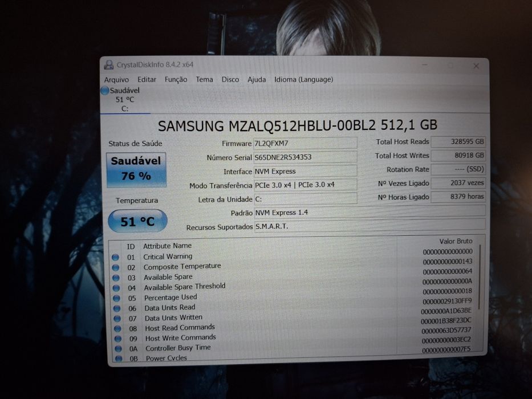
Task: Select the Controller Busy Time attribute name
Action: 178,348
